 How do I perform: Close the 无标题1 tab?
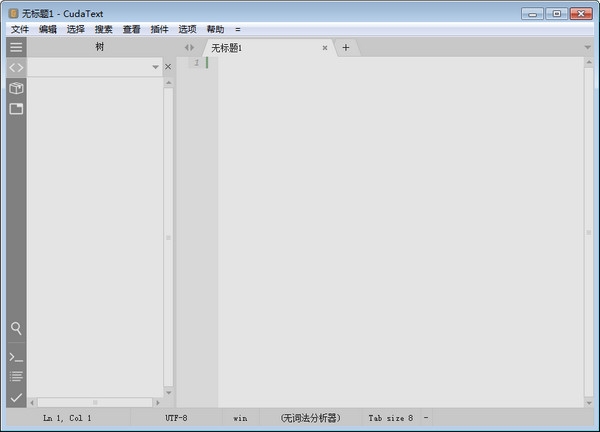click(325, 48)
